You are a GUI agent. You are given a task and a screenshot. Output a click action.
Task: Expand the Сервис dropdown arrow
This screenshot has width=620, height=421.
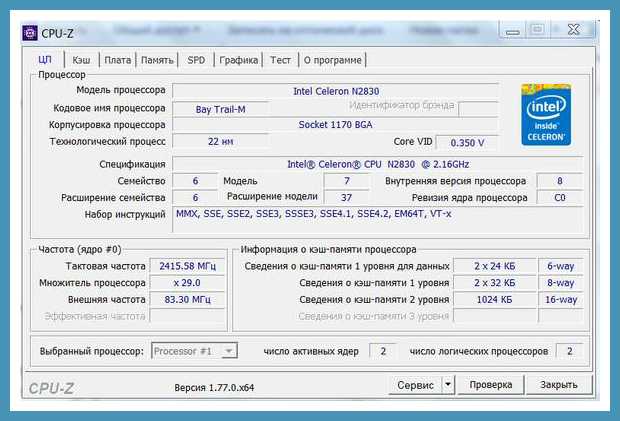[x=448, y=384]
